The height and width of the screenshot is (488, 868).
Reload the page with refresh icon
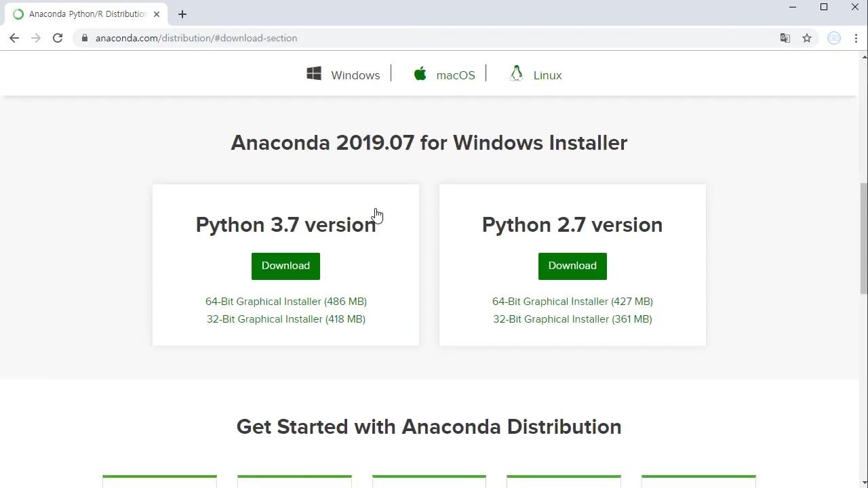click(58, 38)
